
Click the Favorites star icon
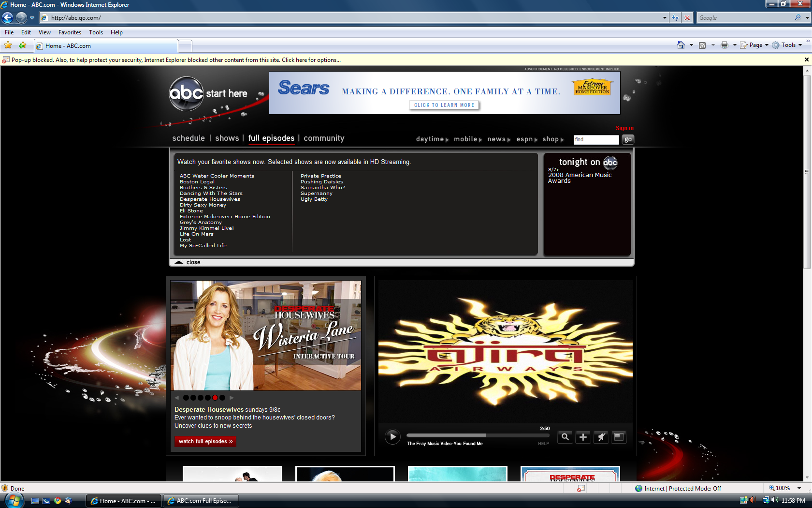(x=8, y=45)
